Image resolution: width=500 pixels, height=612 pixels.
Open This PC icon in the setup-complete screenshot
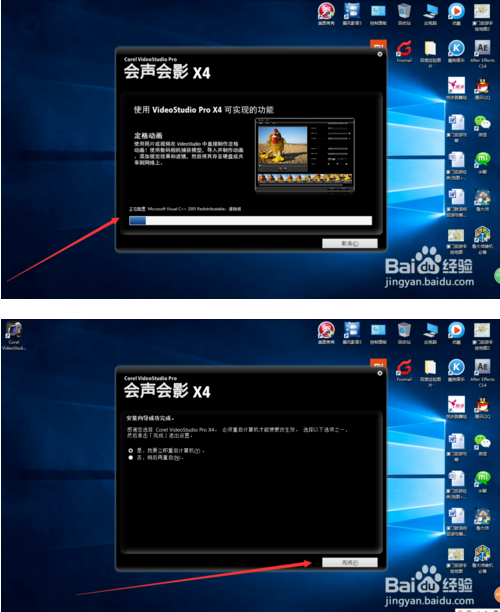430,334
